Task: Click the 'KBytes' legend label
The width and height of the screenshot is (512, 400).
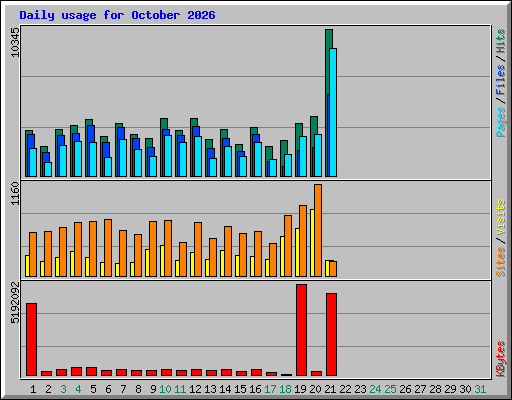Action: pos(501,359)
